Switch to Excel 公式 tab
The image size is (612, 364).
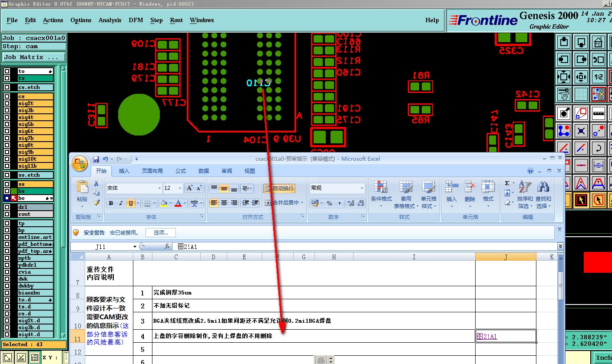click(x=181, y=171)
